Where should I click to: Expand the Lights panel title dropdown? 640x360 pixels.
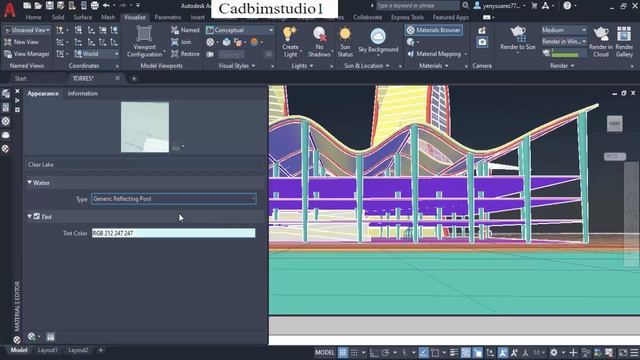point(302,66)
